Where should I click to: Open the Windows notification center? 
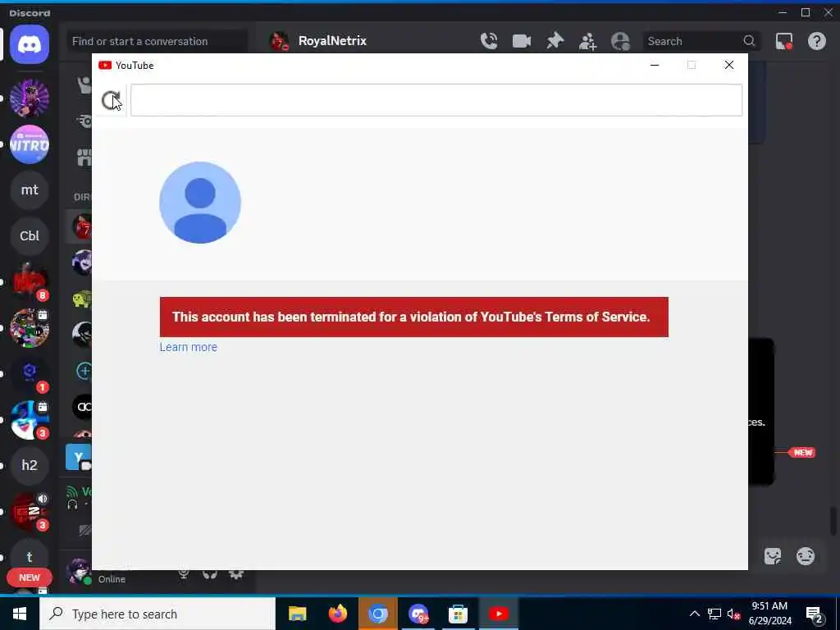point(815,614)
